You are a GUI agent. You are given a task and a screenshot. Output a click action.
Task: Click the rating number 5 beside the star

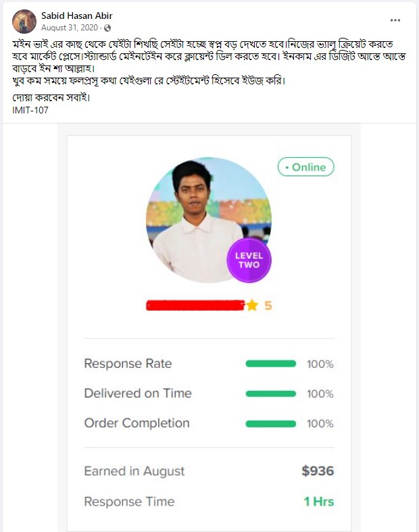pyautogui.click(x=268, y=305)
